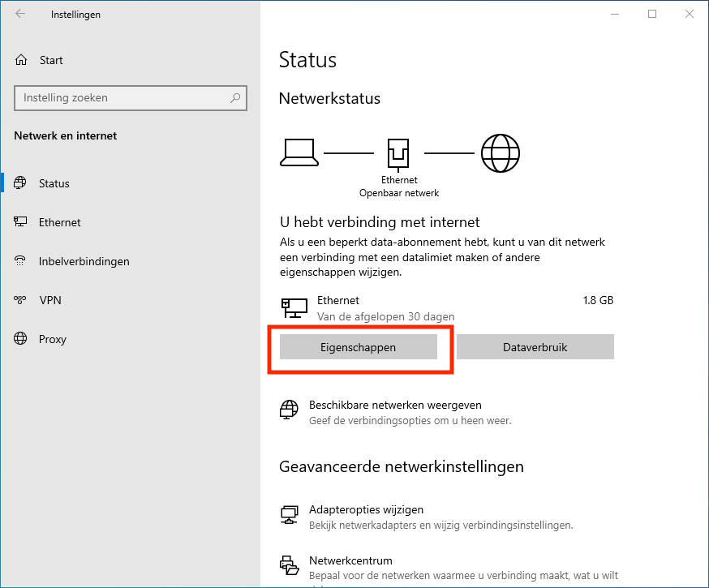Click the Status globe icon in sidebar
Viewport: 709px width, 588px height.
coord(21,183)
